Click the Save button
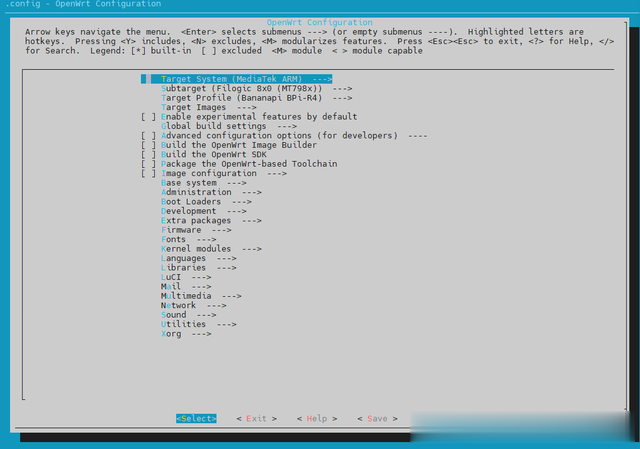This screenshot has height=449, width=640. coord(377,418)
